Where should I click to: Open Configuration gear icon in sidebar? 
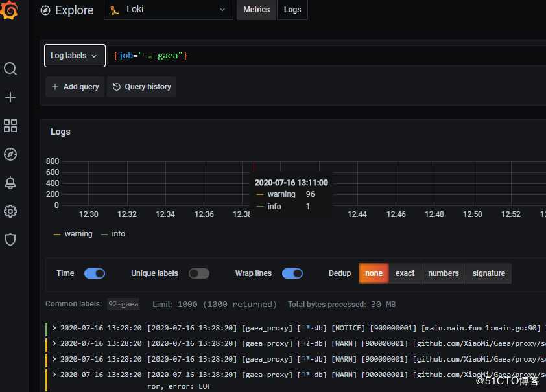(x=10, y=211)
